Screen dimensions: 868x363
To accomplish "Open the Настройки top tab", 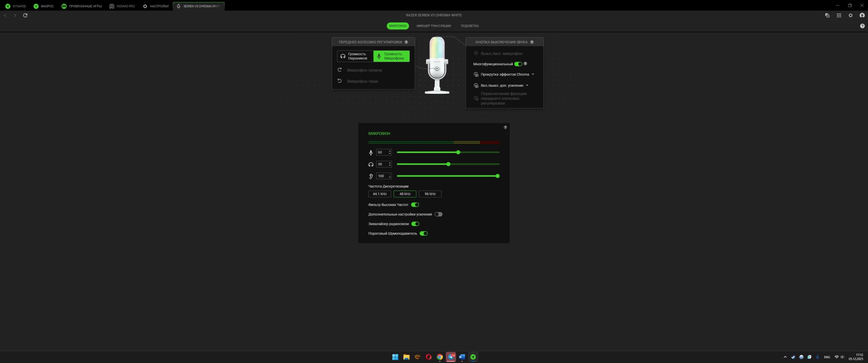I will [x=156, y=6].
